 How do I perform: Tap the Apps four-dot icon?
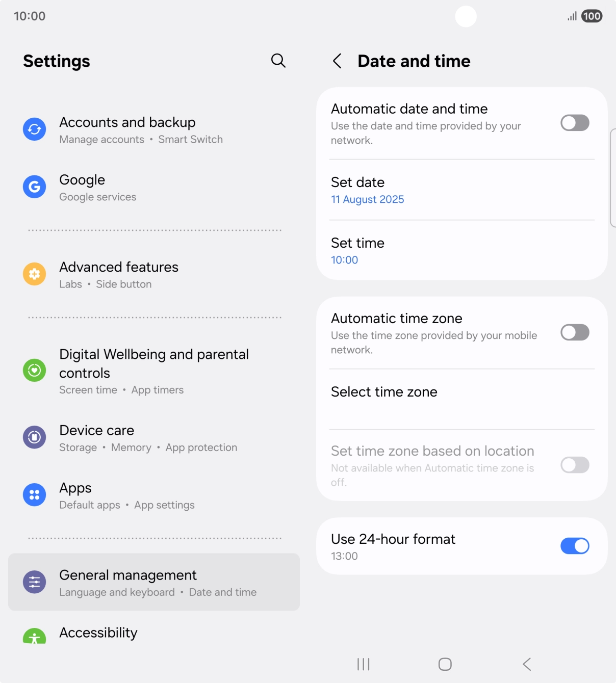pyautogui.click(x=34, y=495)
